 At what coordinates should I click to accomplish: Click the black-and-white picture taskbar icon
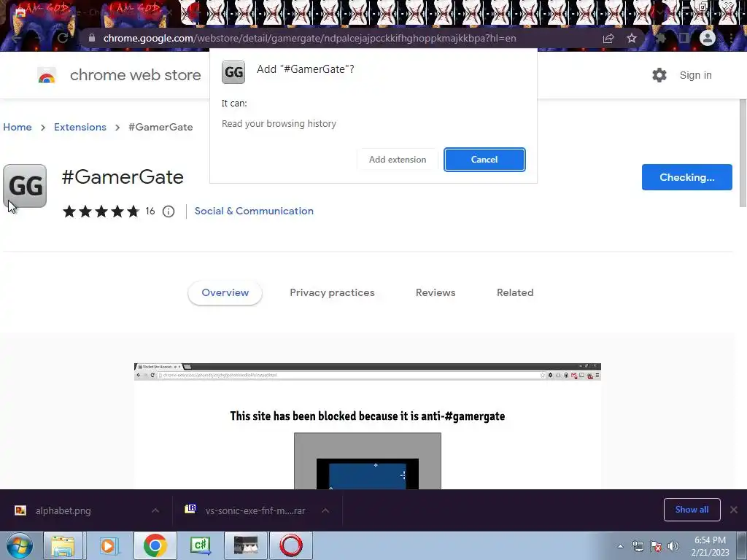coord(246,545)
